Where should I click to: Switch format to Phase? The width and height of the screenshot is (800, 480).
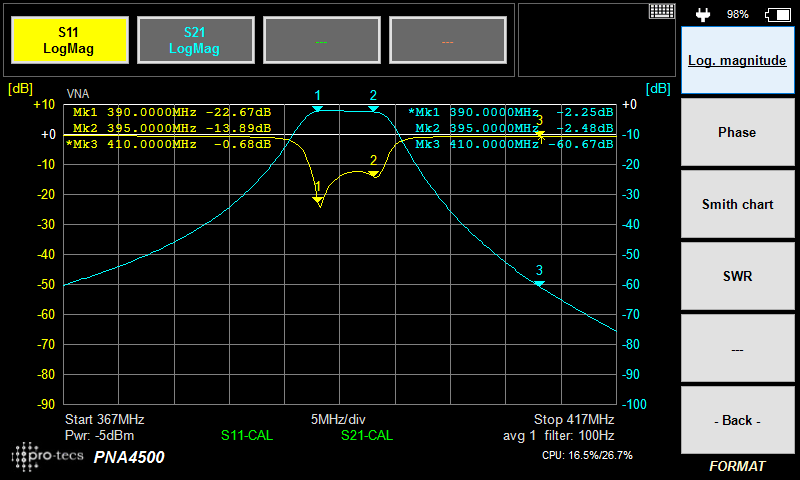[737, 133]
